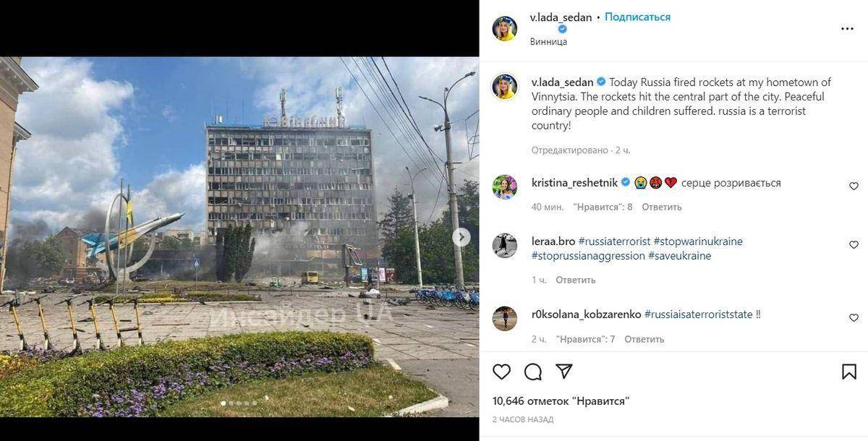Like r0ksolana_kobzarenko's comment heart
Viewport: 868px width, 441px height.
[854, 318]
